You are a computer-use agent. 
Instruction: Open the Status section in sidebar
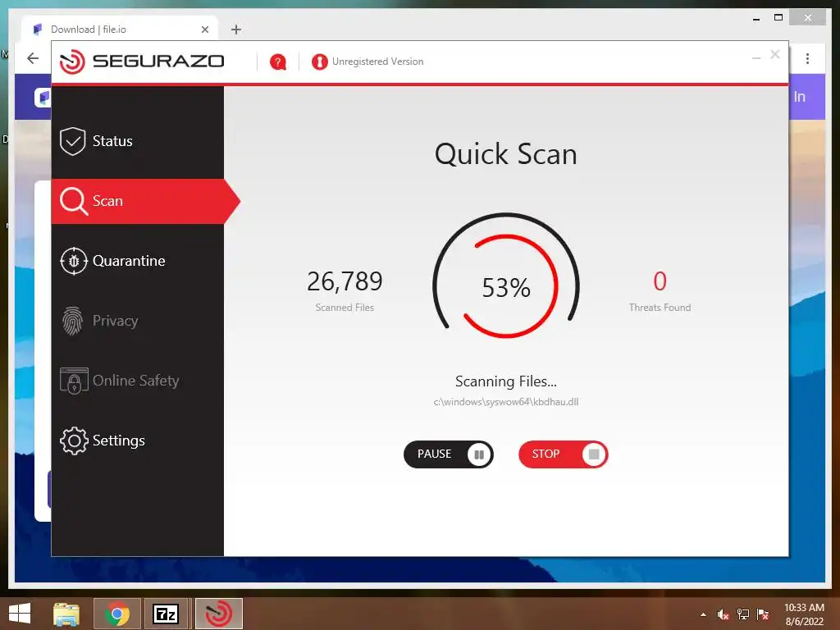click(x=138, y=141)
